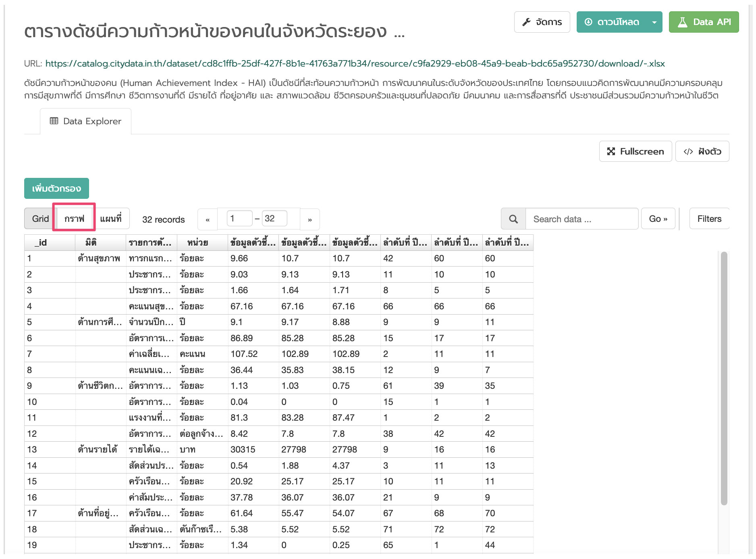Switch to the กราฟ graph tab
This screenshot has width=756, height=559.
(74, 219)
